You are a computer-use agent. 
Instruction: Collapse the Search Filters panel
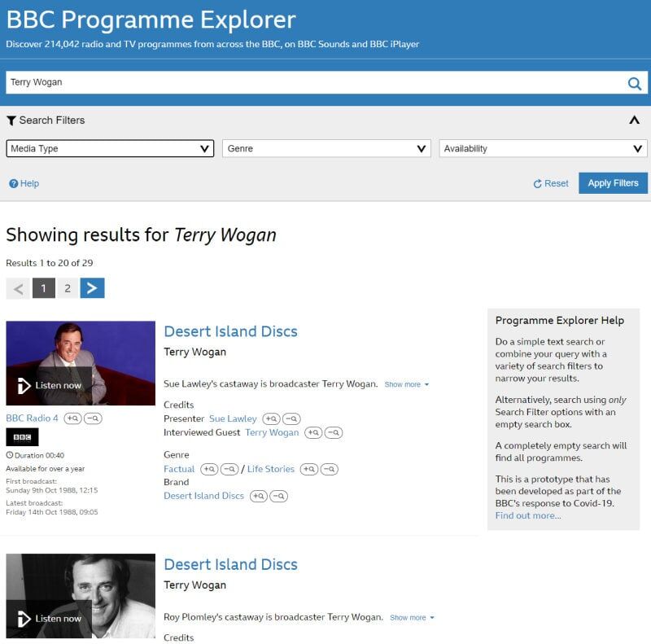click(x=634, y=120)
